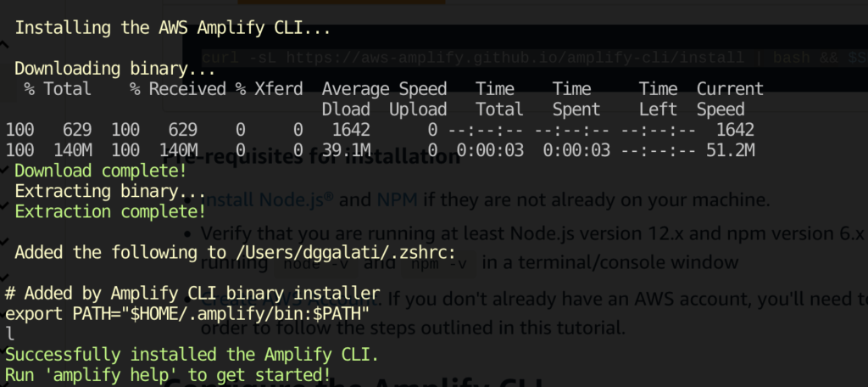Screen dimensions: 868x387
Task: Click the 'Time Spent' column header
Action: coord(576,98)
